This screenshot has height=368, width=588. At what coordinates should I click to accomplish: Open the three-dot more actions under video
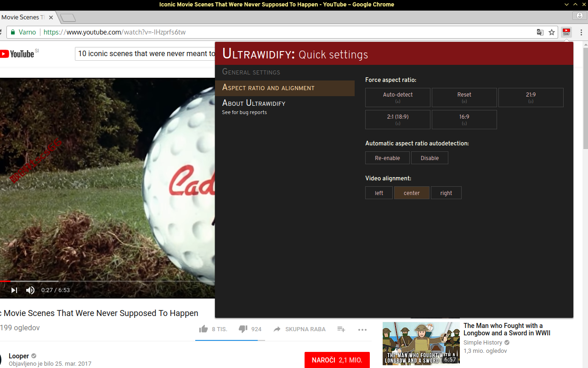[362, 329]
